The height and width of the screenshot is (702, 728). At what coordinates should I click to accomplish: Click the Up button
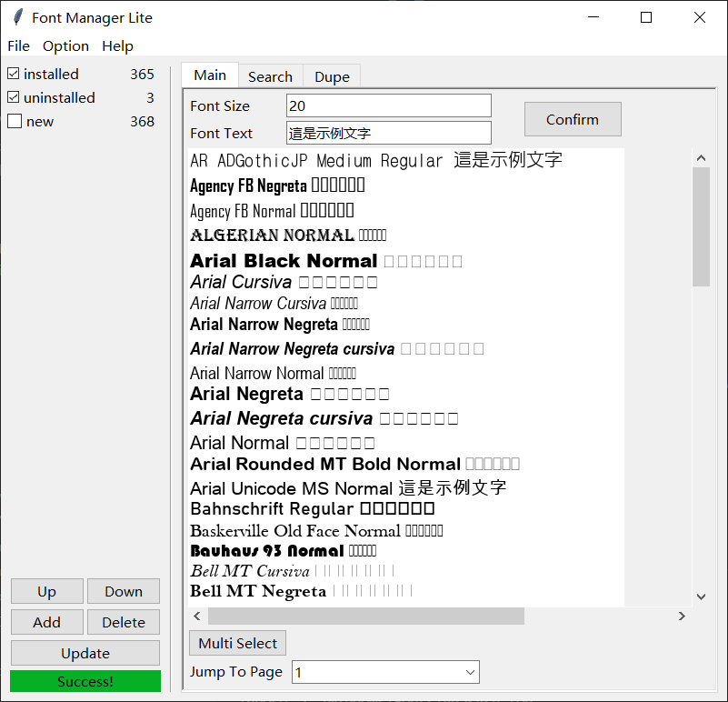coord(47,591)
